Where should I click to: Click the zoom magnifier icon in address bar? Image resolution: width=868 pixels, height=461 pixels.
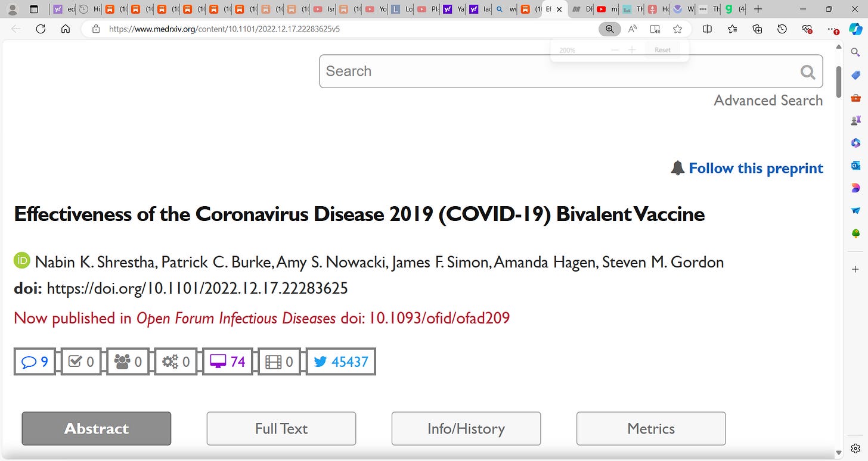click(609, 29)
